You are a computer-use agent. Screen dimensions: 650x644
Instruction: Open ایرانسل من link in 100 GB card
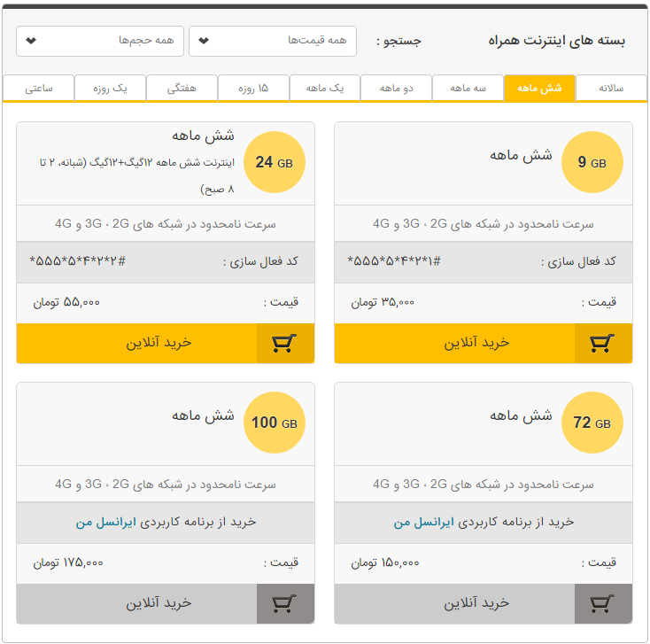(105, 522)
